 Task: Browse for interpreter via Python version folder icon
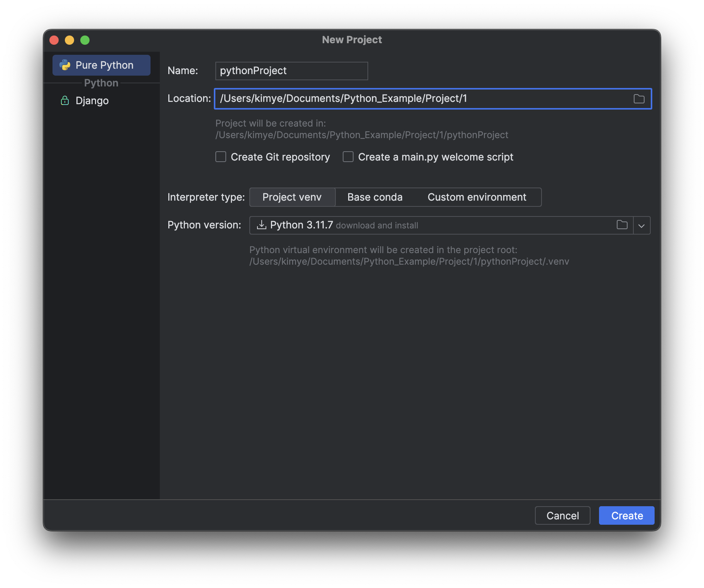click(x=622, y=225)
